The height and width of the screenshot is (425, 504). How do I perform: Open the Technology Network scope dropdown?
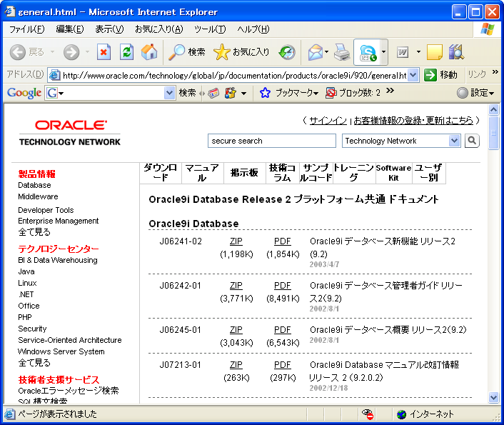pos(454,141)
